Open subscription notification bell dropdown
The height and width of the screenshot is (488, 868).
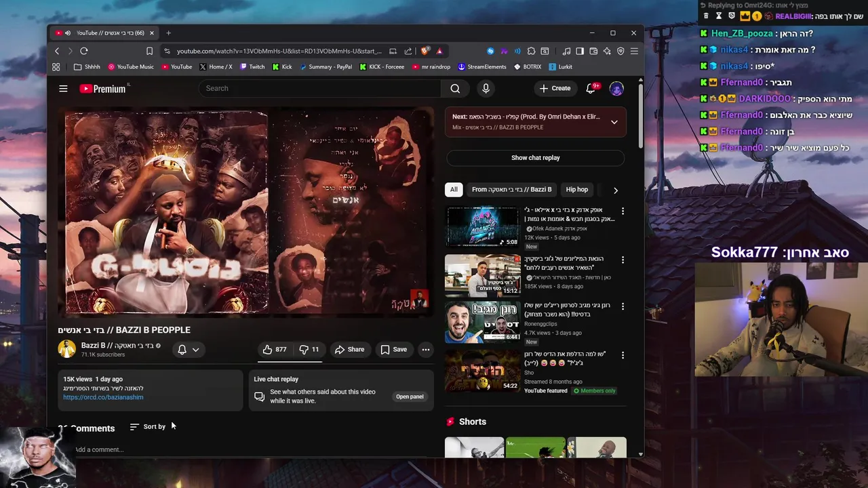[x=188, y=350]
